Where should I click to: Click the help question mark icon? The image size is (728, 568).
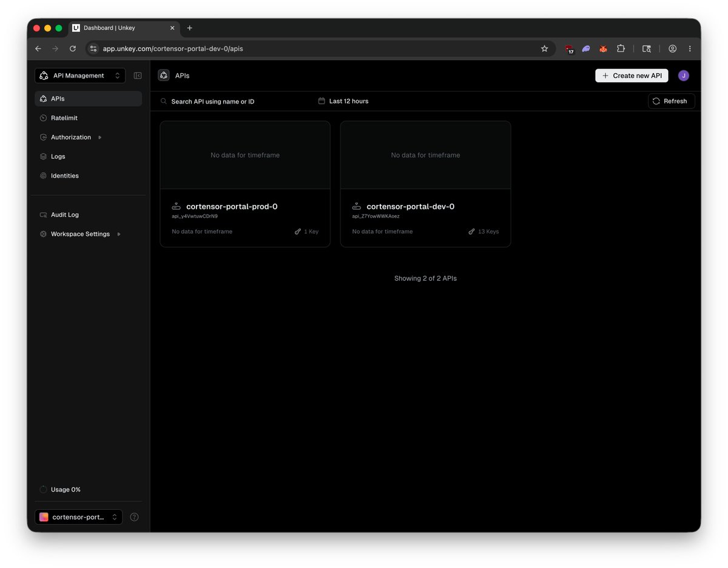pyautogui.click(x=135, y=517)
